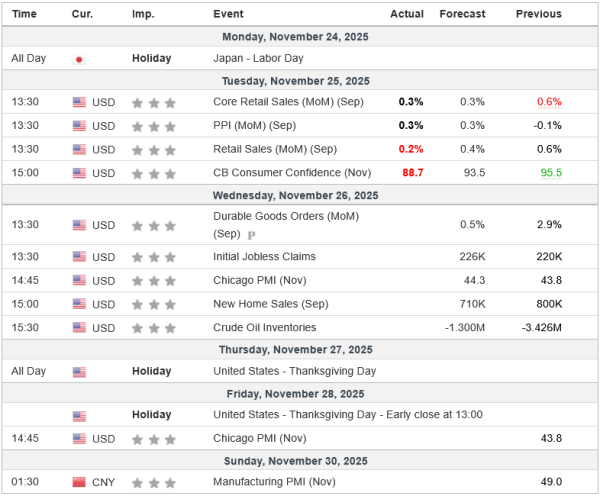Image resolution: width=600 pixels, height=496 pixels.
Task: Click the Japan flag in the Labor Day row
Action: pos(79,59)
